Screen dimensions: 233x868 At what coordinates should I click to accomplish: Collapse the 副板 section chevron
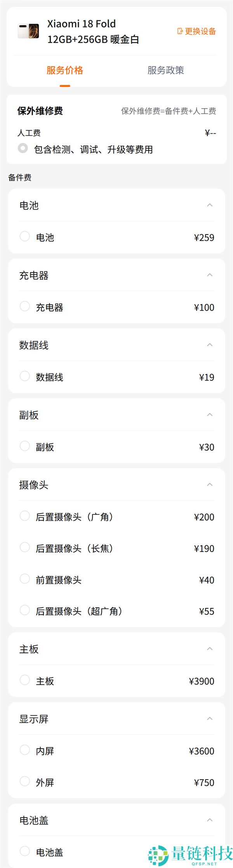coord(210,415)
